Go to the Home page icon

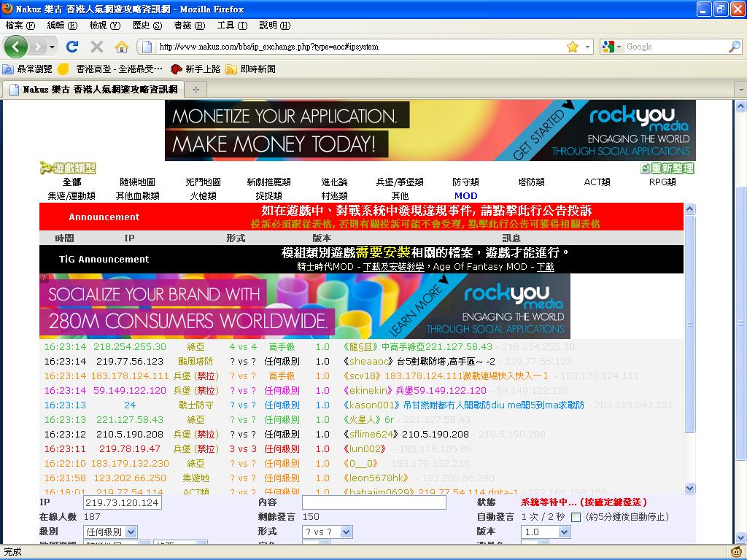tap(122, 47)
